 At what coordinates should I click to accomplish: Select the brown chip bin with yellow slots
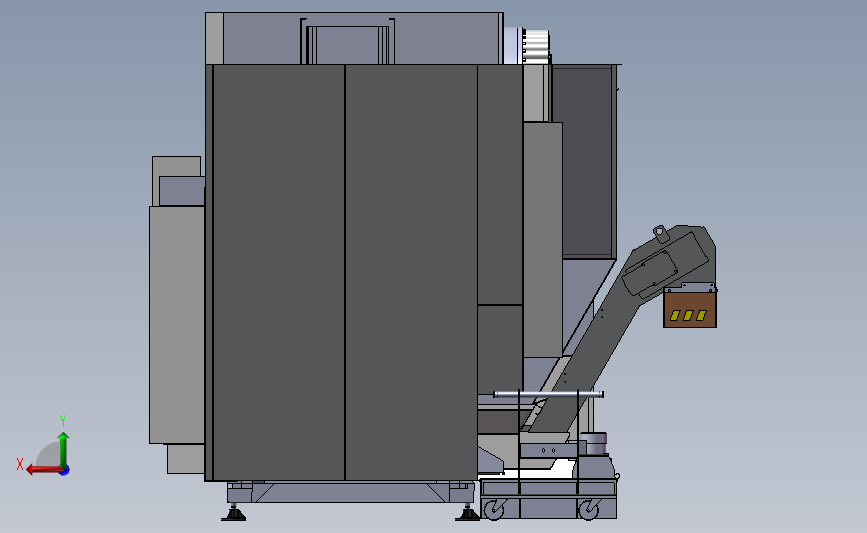pos(690,310)
